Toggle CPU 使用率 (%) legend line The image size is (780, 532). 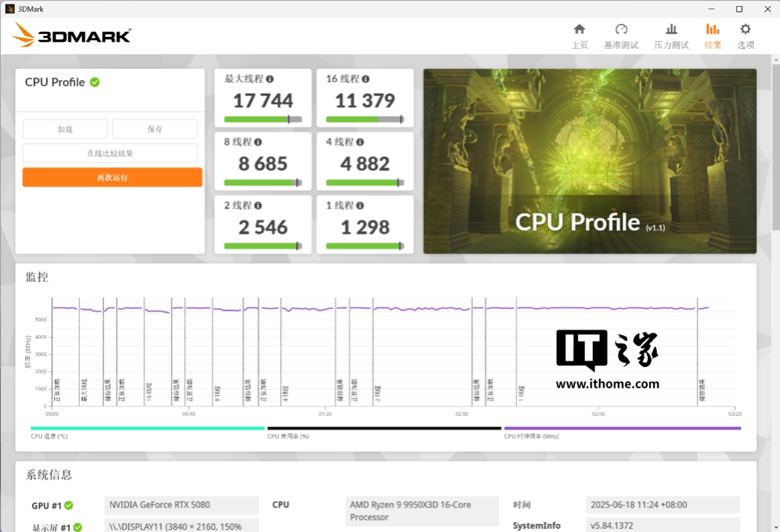(x=384, y=428)
